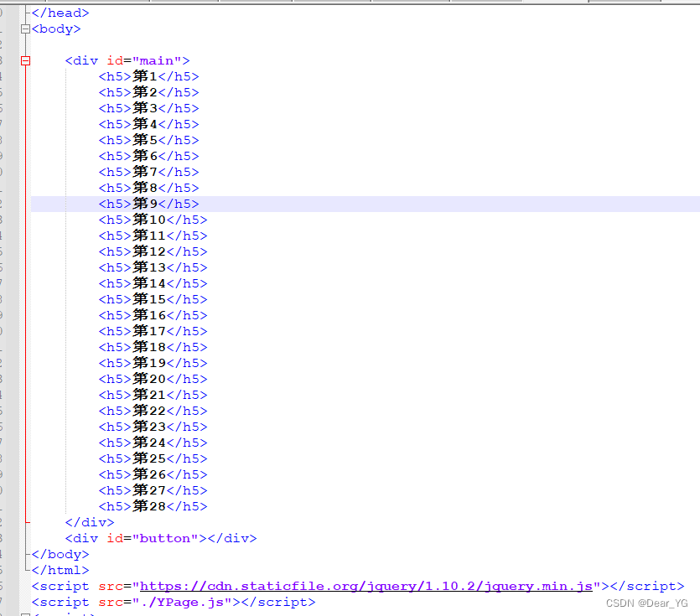The width and height of the screenshot is (700, 616).
Task: Click the line "<h5>第10</h5>"
Action: [x=153, y=220]
